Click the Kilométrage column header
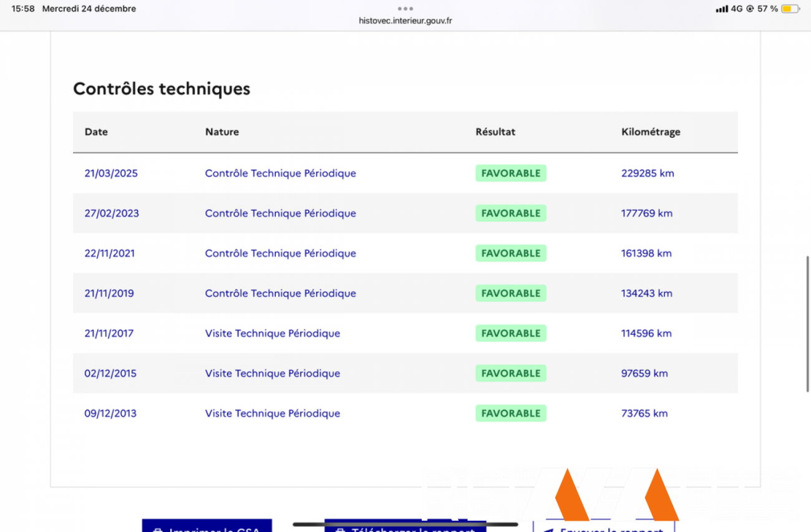 point(651,132)
